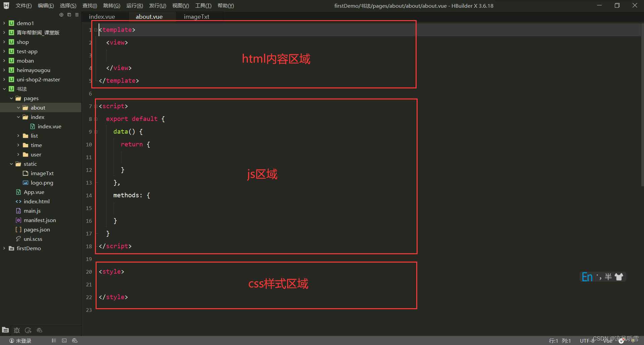This screenshot has height=345, width=644.
Task: Click the logo.png image file icon
Action: 25,183
